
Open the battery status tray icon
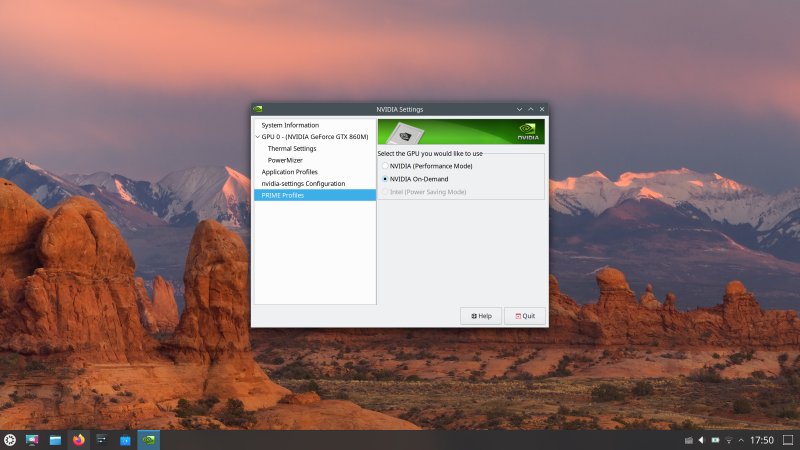pos(715,440)
